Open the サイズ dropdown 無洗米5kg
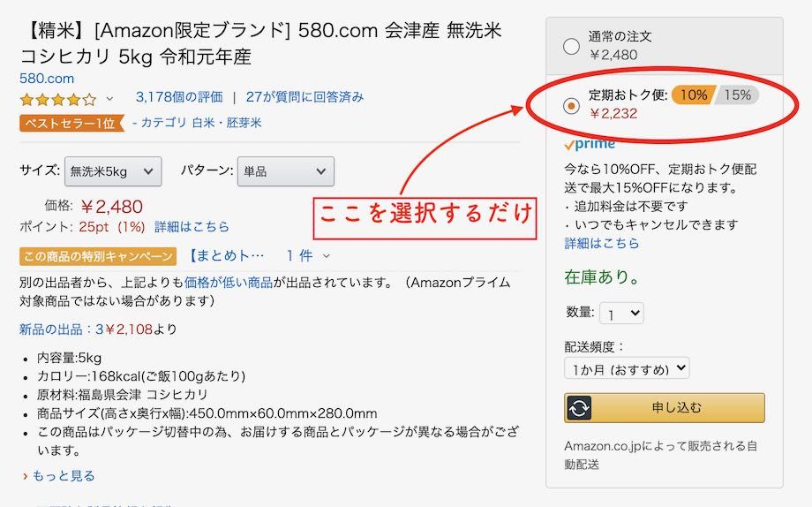 coord(113,171)
